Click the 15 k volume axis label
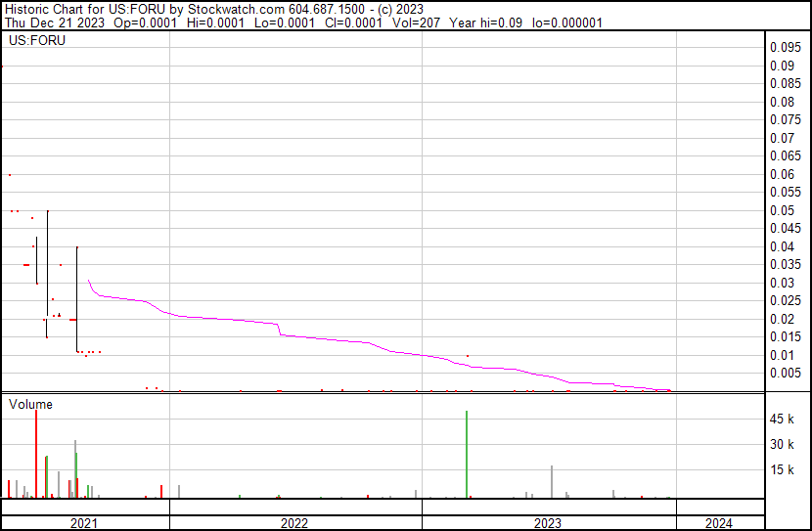 782,470
